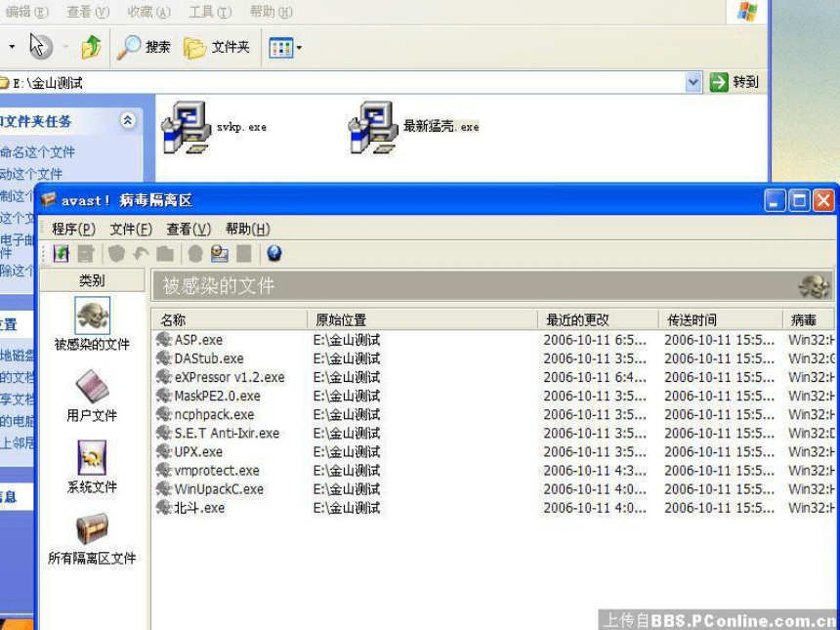
Task: Collapse the 文件夹任务 task panel
Action: tap(128, 120)
